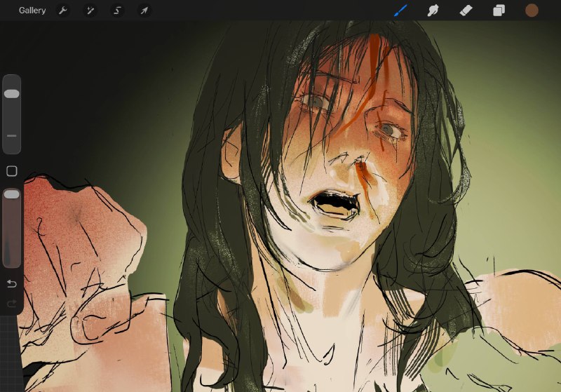Click the lower mark on size slider
Image resolution: width=561 pixels, height=392 pixels.
point(11,136)
